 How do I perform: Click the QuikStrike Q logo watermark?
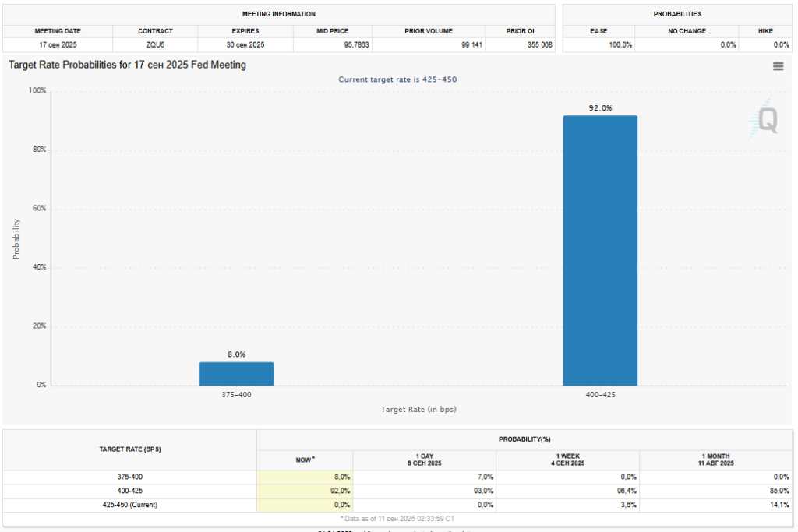tap(767, 121)
